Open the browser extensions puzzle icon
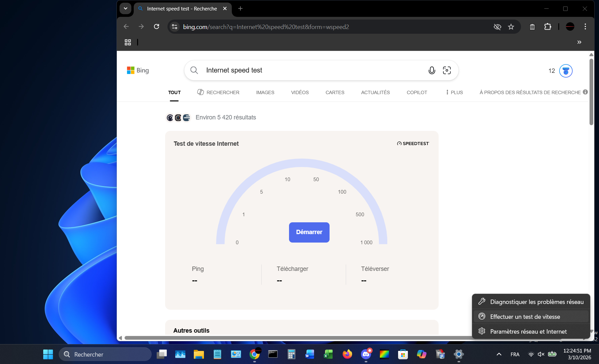 [x=547, y=27]
